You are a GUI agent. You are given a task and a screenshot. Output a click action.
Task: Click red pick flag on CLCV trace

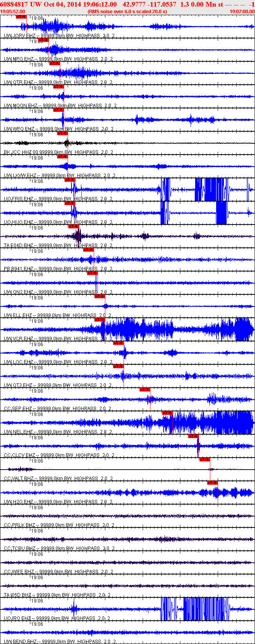pyautogui.click(x=194, y=436)
